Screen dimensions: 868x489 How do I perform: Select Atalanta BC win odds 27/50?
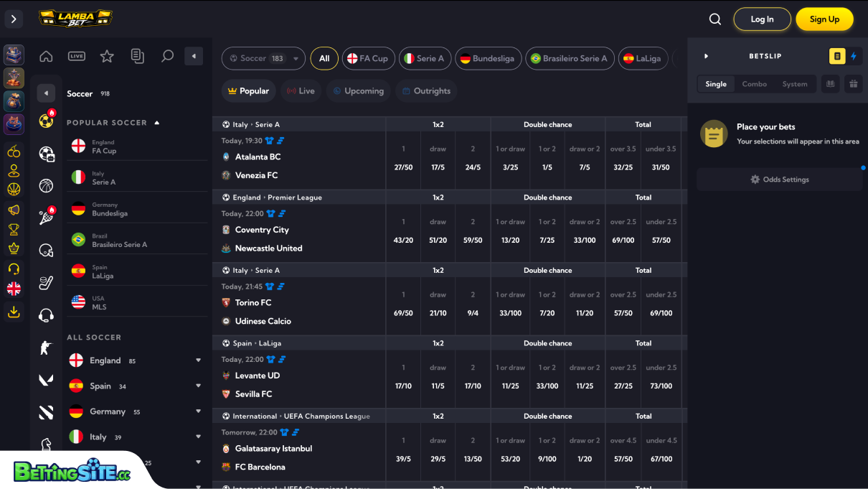tap(403, 167)
